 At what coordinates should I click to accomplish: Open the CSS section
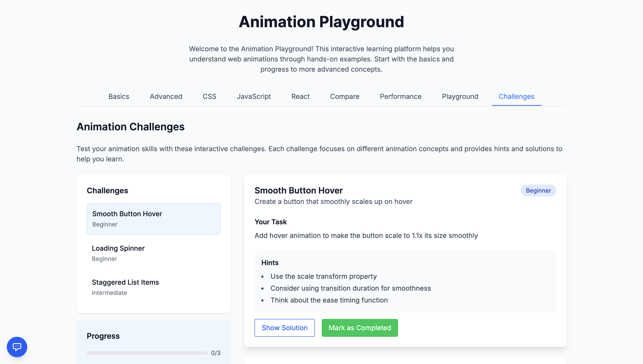pos(209,97)
